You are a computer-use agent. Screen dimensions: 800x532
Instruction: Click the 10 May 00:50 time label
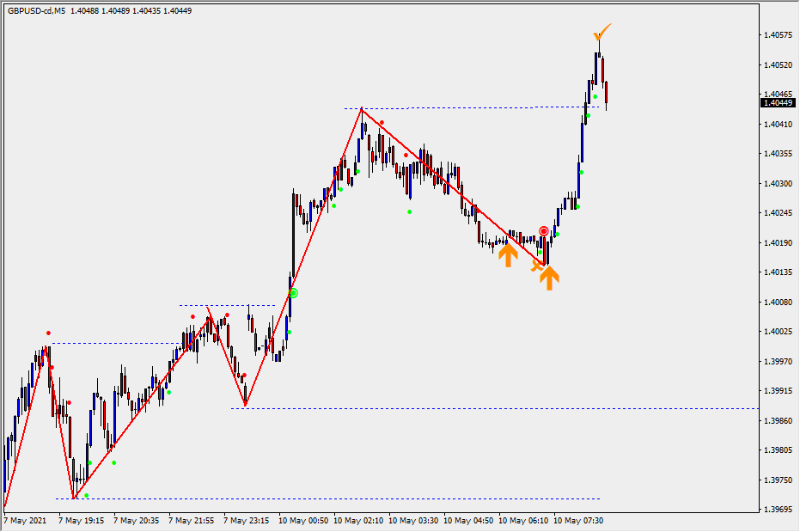click(x=305, y=520)
